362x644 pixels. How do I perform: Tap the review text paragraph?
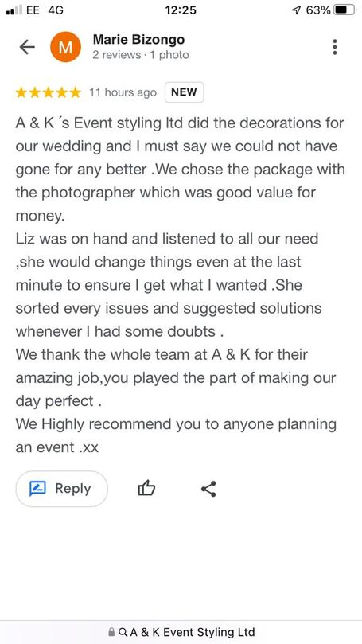(180, 285)
